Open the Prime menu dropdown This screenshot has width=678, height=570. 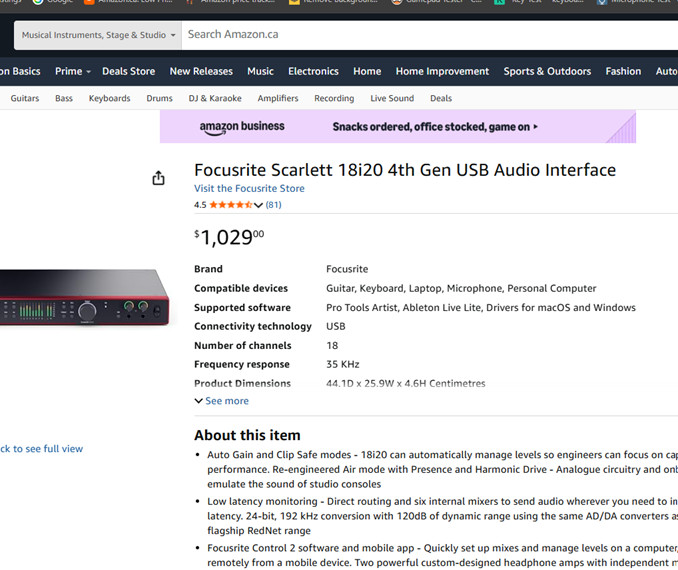[73, 71]
